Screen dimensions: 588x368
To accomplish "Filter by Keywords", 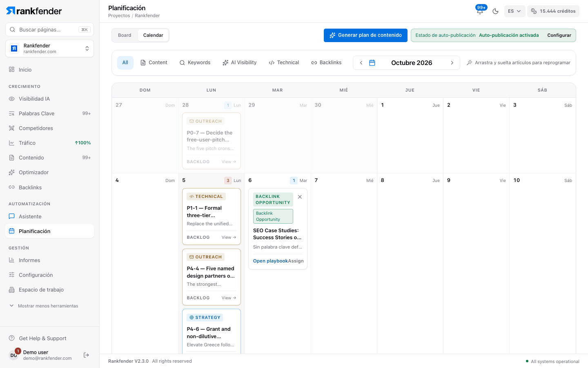I will tap(195, 63).
